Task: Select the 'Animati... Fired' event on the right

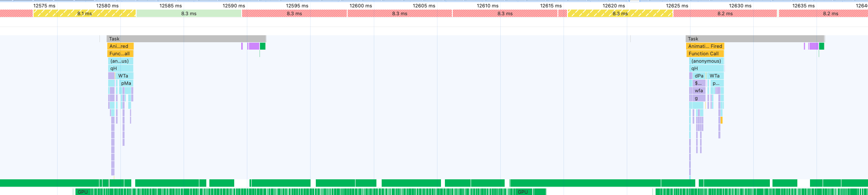Action: [x=705, y=46]
